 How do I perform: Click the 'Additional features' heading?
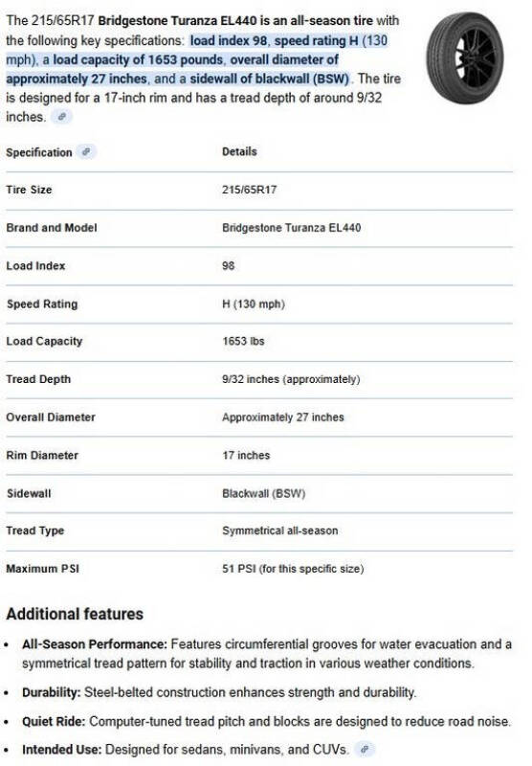[75, 614]
